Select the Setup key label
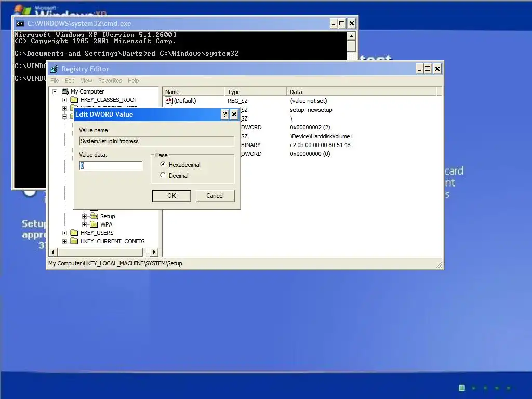This screenshot has width=532, height=399. click(x=108, y=216)
